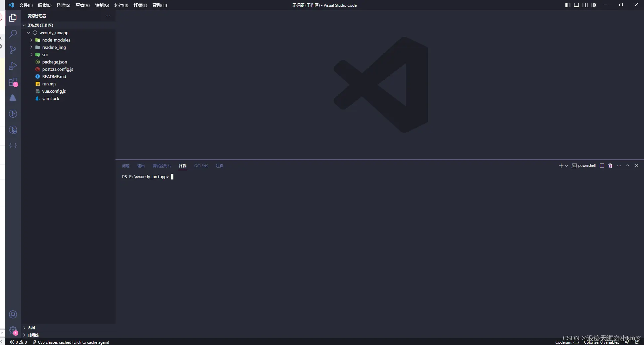Viewport: 644px width, 345px height.
Task: Open the Explorer view in activity bar
Action: (13, 18)
